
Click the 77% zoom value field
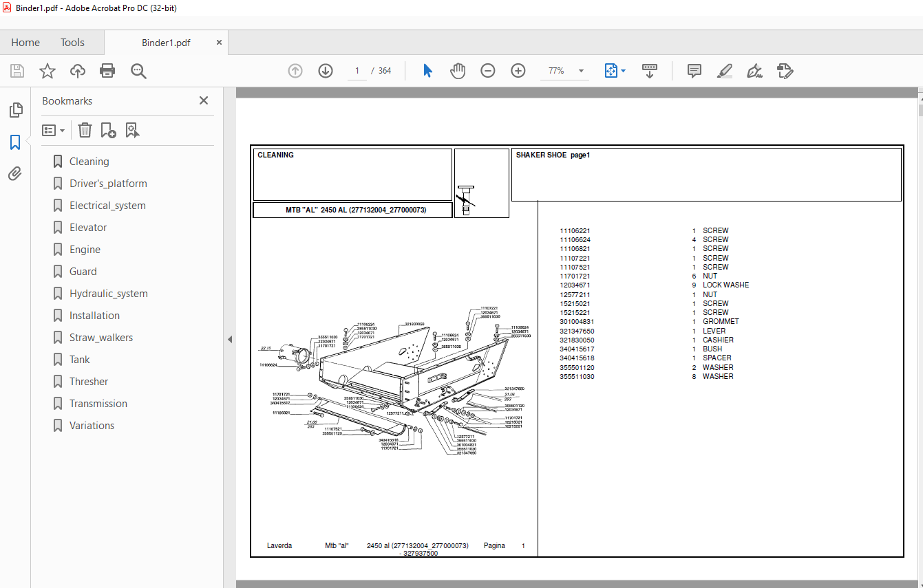(x=556, y=71)
